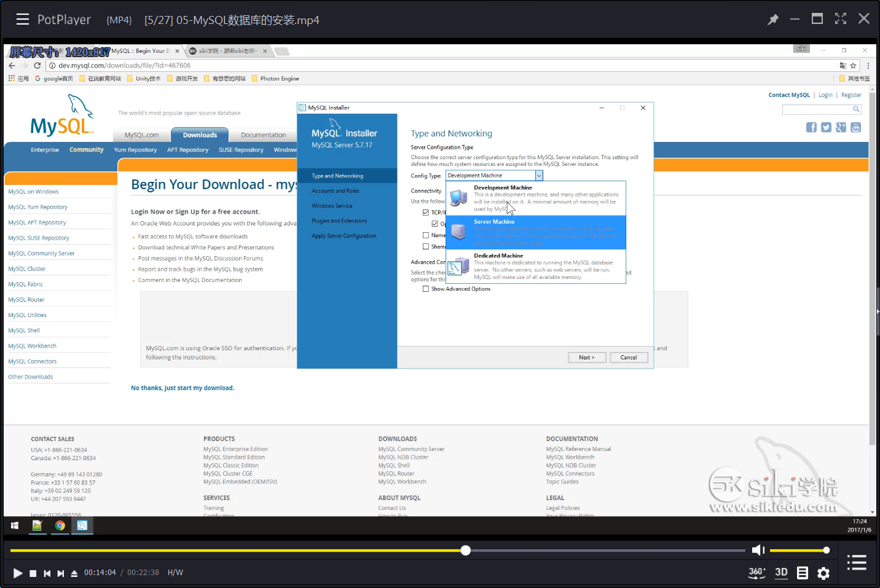This screenshot has height=588, width=880.
Task: Click Cancel in MySQL Installer
Action: [x=629, y=358]
